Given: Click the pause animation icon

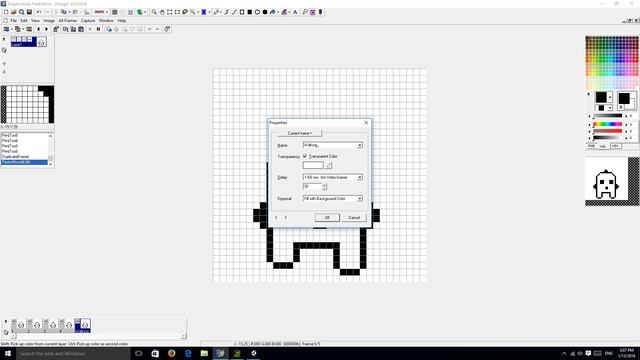Looking at the screenshot, I should [98, 29].
